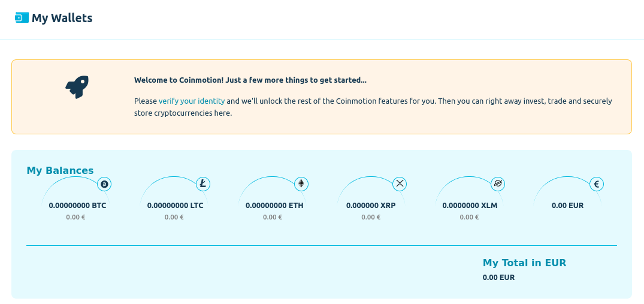Select the Litecoin coin icon
The width and height of the screenshot is (644, 304).
[x=203, y=184]
